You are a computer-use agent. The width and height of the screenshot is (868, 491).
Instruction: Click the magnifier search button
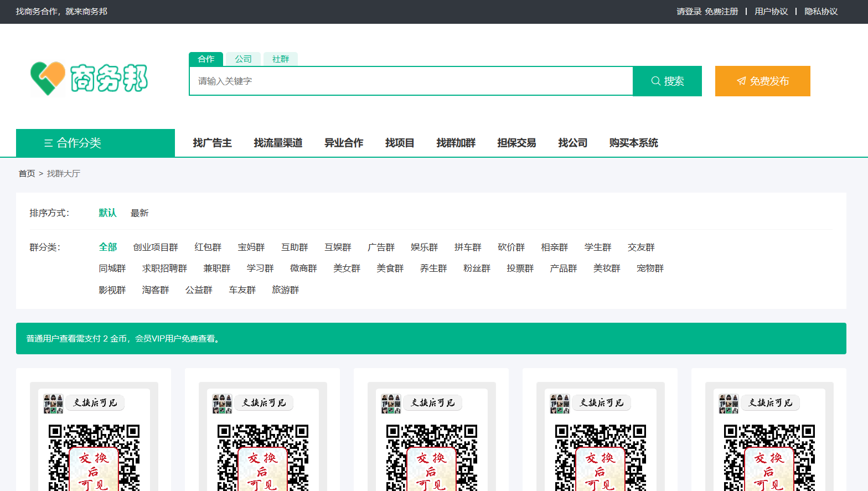pos(667,81)
